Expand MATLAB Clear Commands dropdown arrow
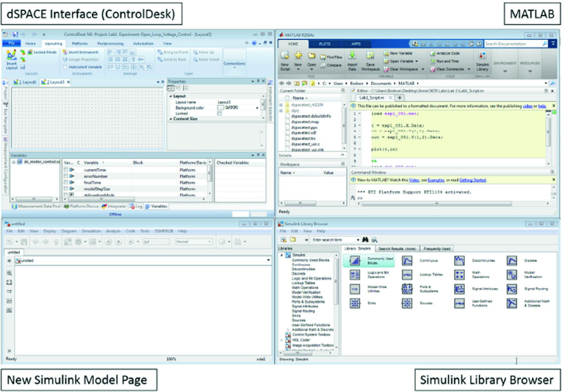The height and width of the screenshot is (392, 564). [x=469, y=69]
